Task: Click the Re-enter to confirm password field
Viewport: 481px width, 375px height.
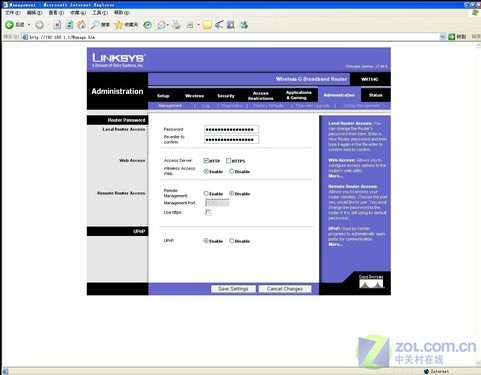Action: (x=231, y=139)
